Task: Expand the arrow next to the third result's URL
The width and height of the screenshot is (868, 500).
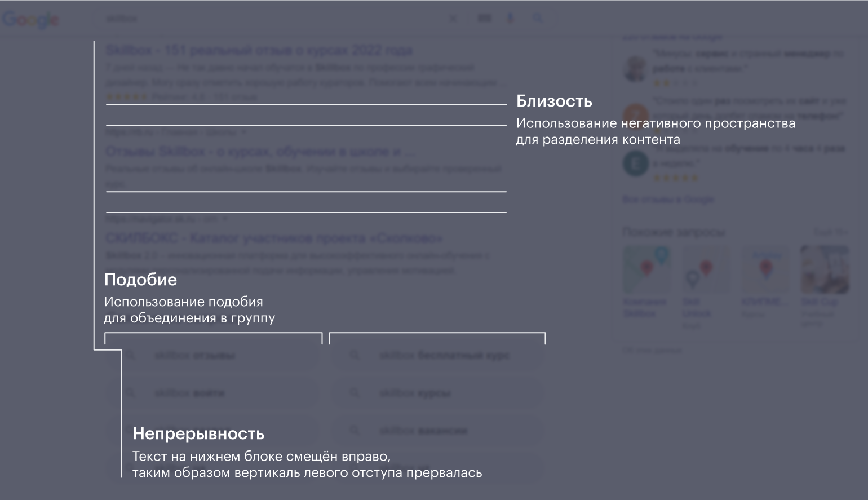Action: point(225,219)
